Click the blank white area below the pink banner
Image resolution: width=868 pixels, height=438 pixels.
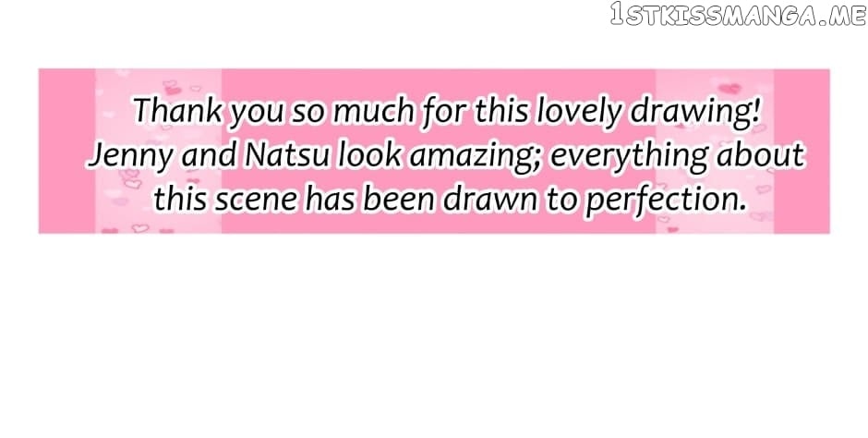coord(434,333)
